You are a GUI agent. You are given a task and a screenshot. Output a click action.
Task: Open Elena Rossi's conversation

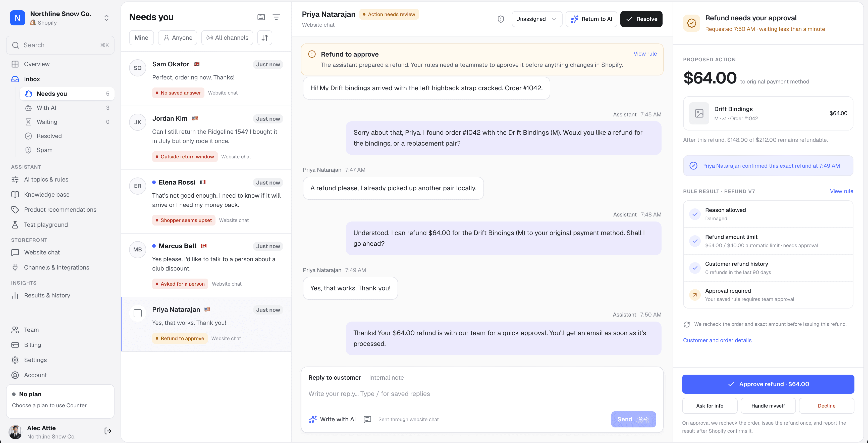(x=206, y=201)
